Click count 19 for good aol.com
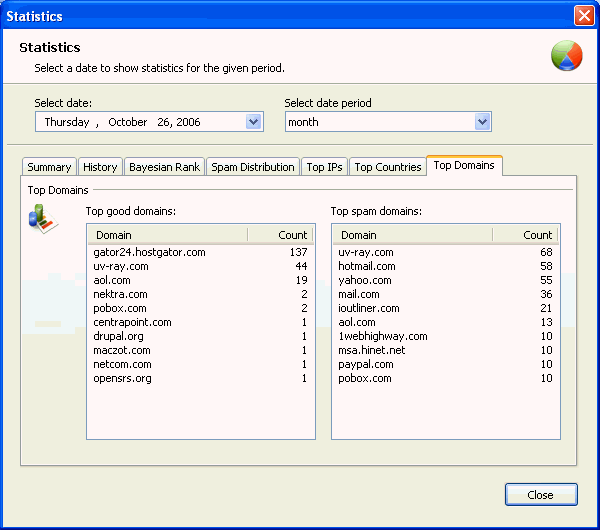 click(x=302, y=280)
